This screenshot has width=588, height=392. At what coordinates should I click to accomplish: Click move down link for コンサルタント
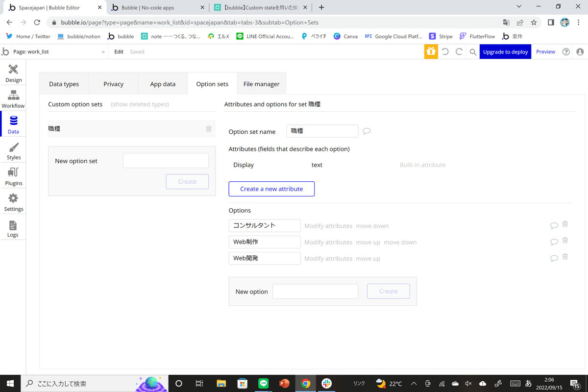tap(372, 226)
